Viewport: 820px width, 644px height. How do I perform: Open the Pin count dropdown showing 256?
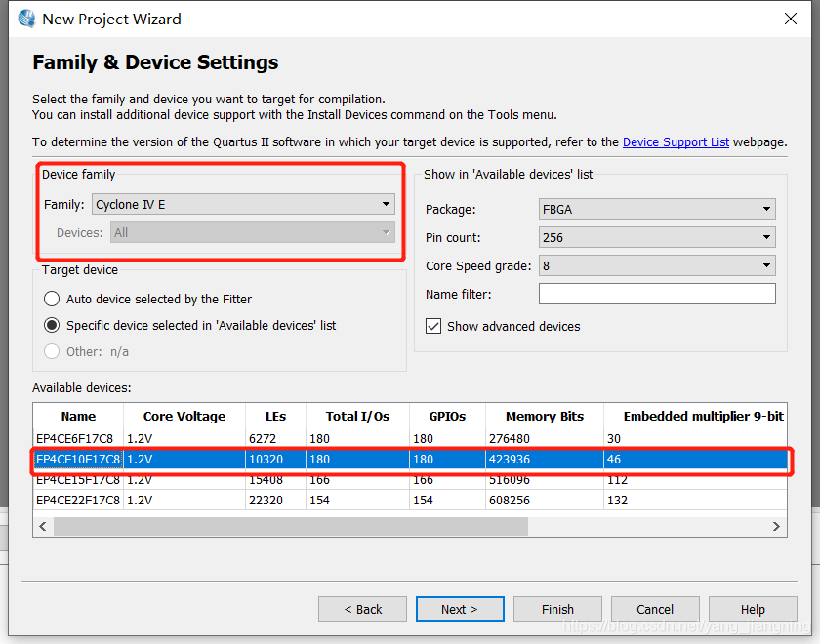tap(657, 237)
